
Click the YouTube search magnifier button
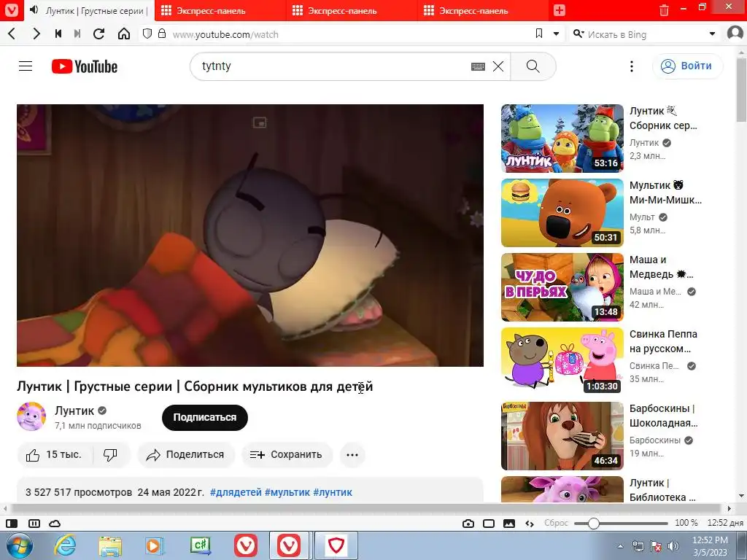pyautogui.click(x=533, y=66)
